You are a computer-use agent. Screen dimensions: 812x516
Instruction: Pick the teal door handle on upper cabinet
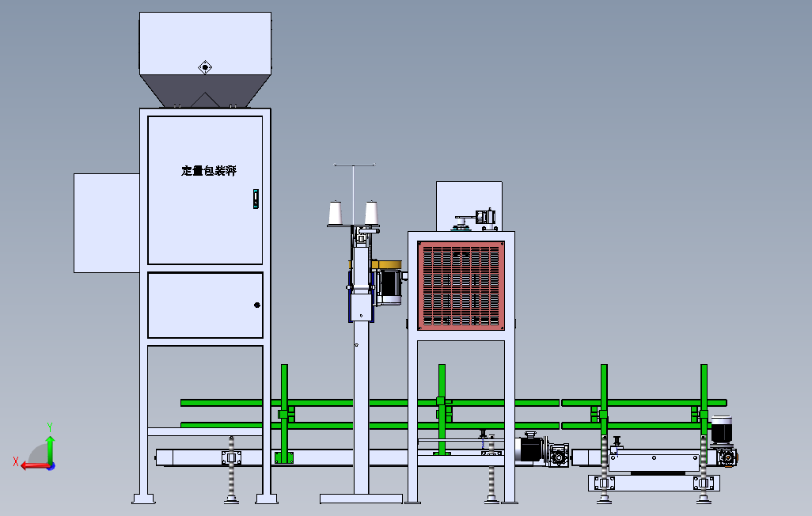tap(256, 199)
